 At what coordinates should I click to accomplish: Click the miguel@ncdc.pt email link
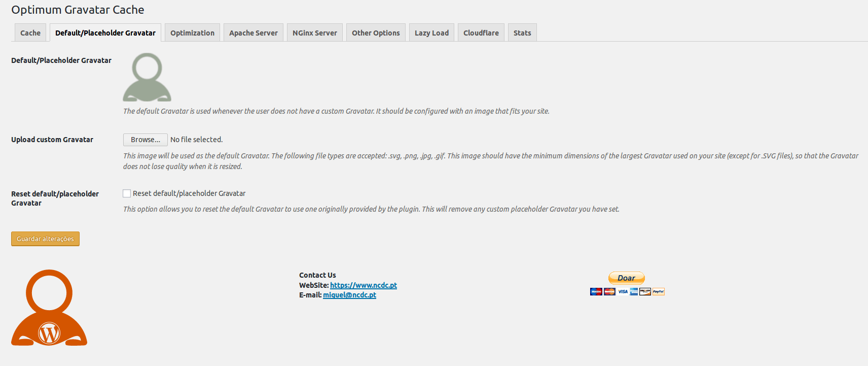click(349, 295)
